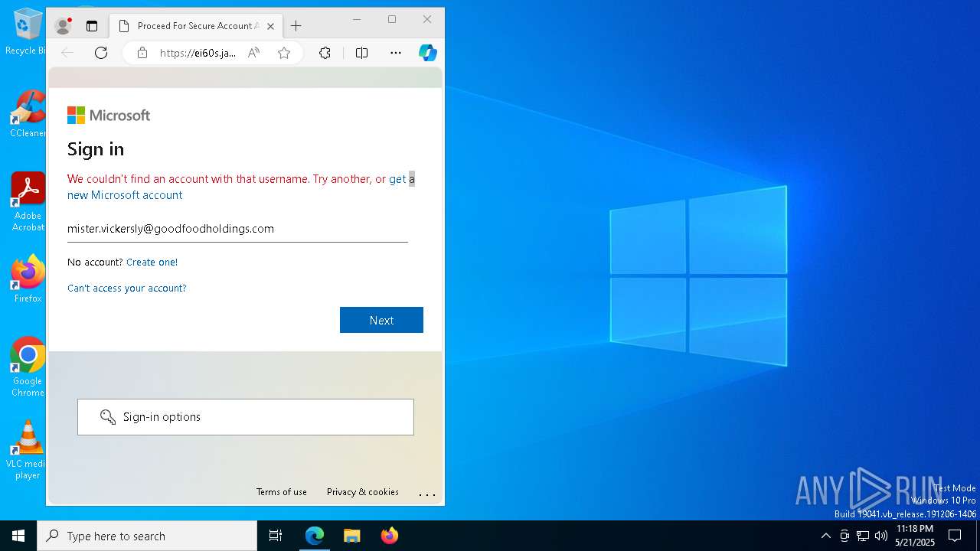Close the Proceed For Secure Account tab
The width and height of the screenshot is (980, 551).
(x=270, y=26)
